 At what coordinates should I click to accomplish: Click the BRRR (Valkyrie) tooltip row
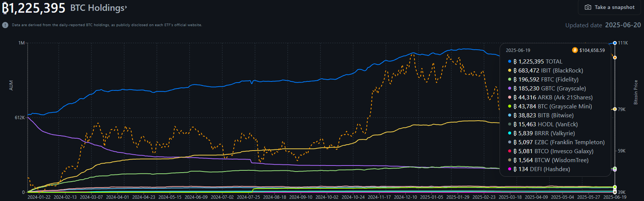[x=544, y=133]
